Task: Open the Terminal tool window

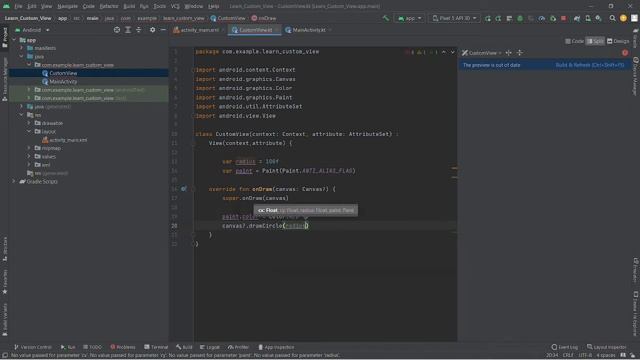Action: tap(156, 347)
